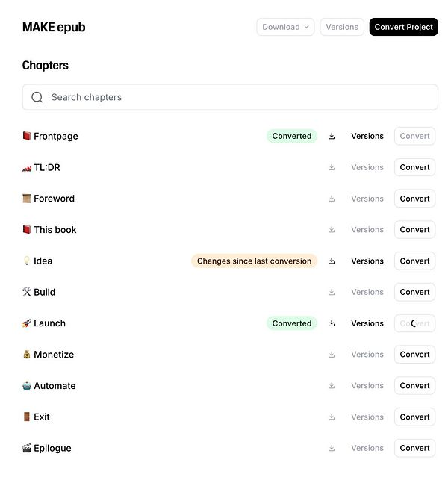Click the TL:DR download icon
This screenshot has width=448, height=489.
click(332, 167)
